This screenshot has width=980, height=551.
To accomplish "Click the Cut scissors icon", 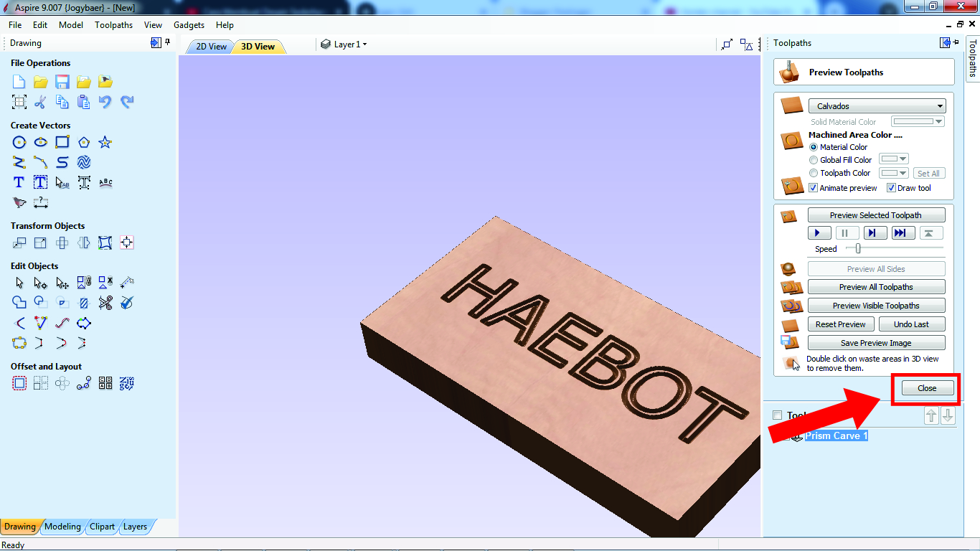I will (41, 102).
